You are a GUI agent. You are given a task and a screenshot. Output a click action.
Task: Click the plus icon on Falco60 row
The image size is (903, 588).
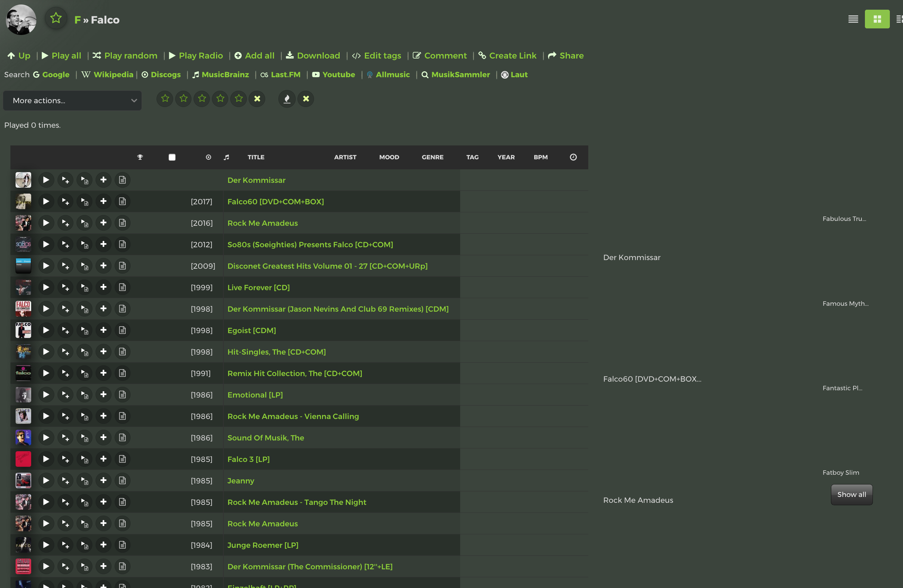[x=103, y=202]
